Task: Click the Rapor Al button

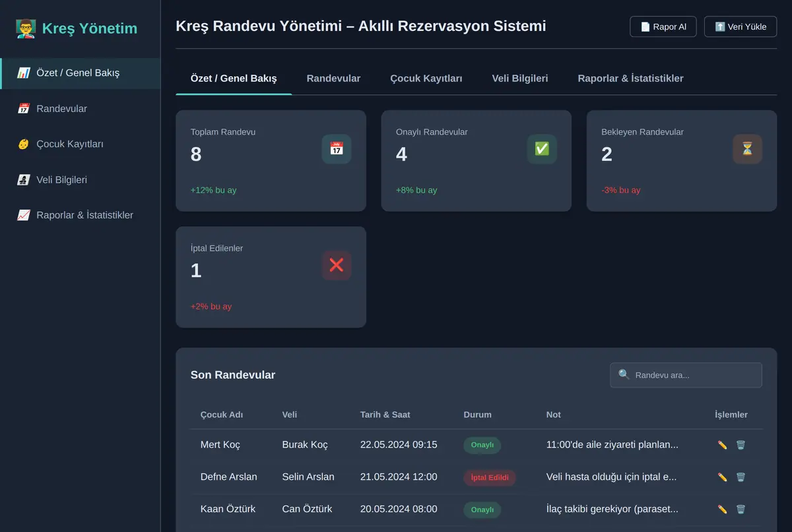Action: coord(663,27)
